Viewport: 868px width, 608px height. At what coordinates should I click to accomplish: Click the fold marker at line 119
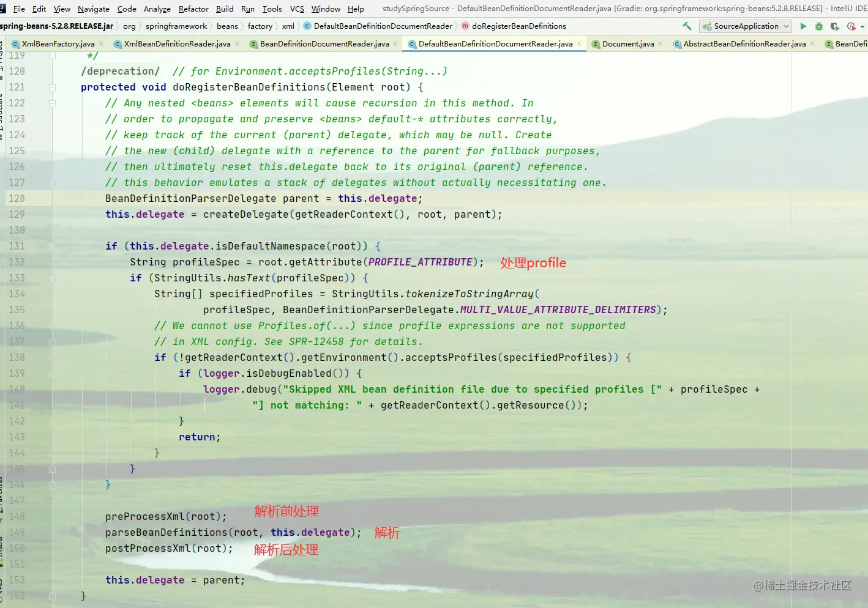[x=52, y=56]
